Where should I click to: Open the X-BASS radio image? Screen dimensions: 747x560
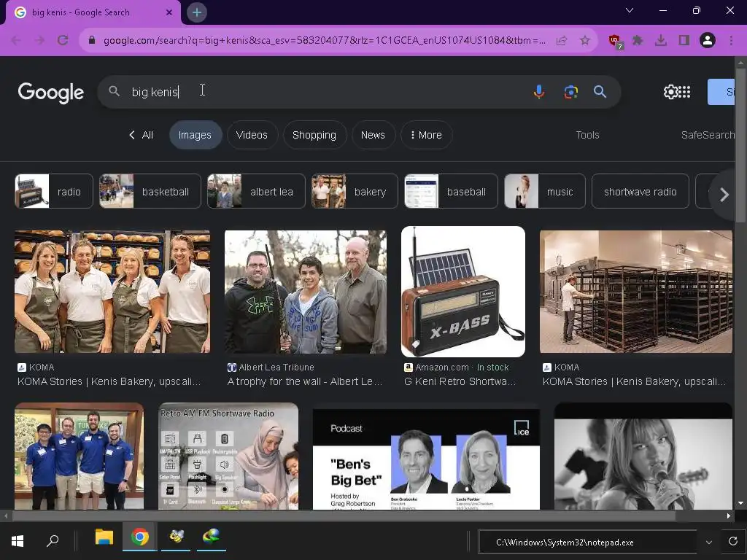click(463, 292)
